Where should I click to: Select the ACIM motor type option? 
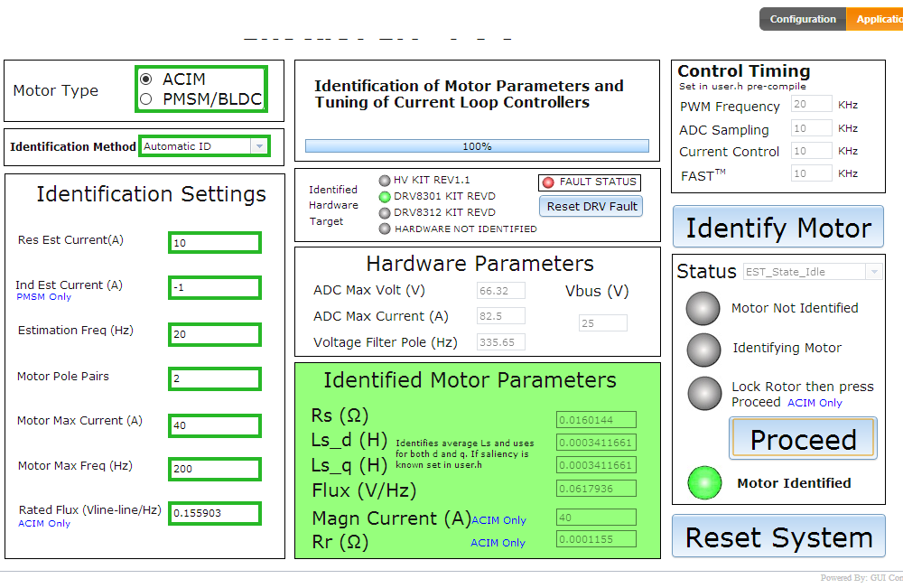click(x=147, y=79)
